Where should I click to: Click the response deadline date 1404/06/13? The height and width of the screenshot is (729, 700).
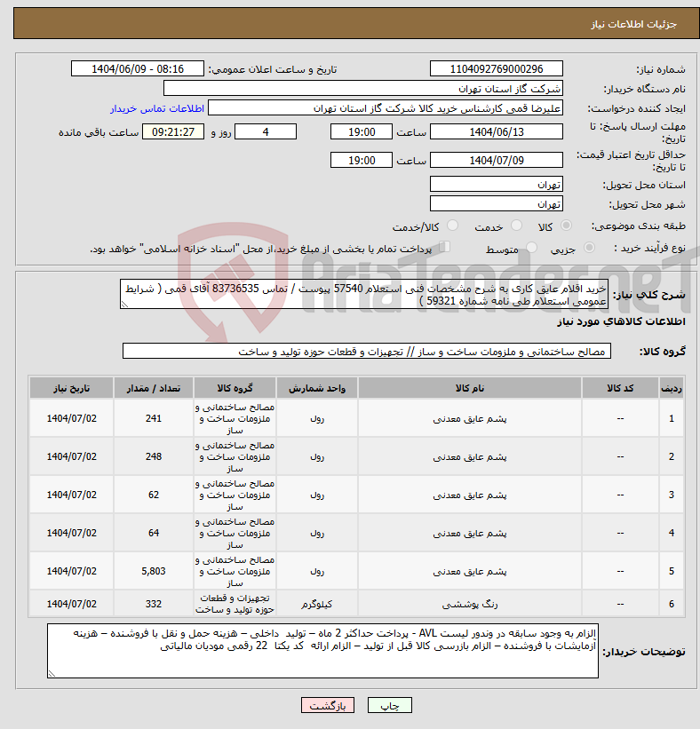tap(497, 131)
